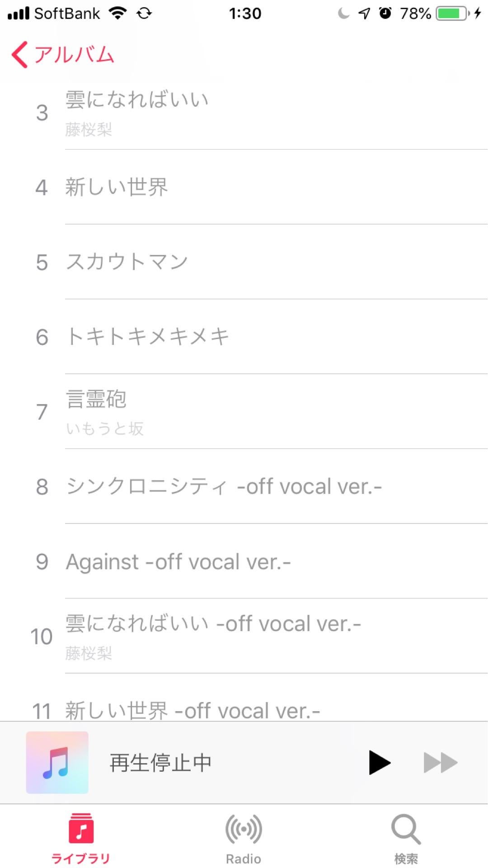
Task: Tap the Radio broadcast icon
Action: [x=244, y=829]
